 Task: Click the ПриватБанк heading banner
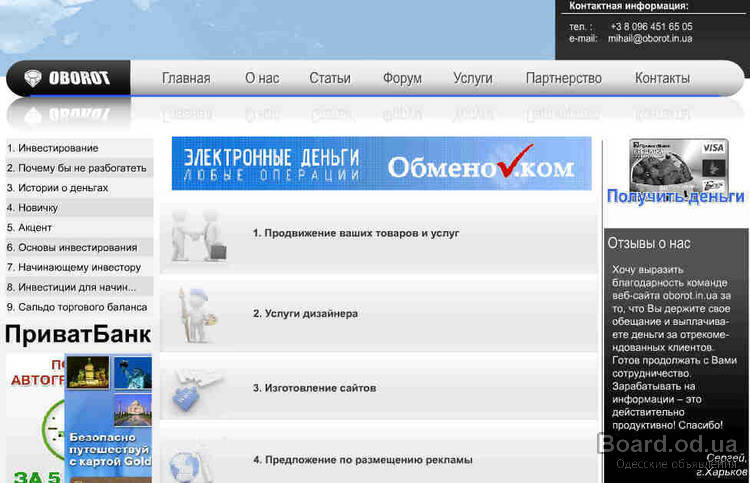(x=78, y=334)
